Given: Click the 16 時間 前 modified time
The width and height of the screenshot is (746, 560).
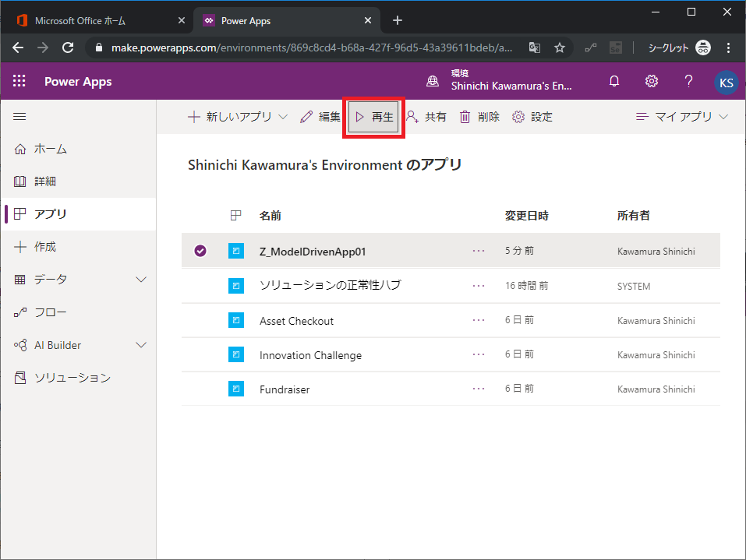Looking at the screenshot, I should point(526,285).
